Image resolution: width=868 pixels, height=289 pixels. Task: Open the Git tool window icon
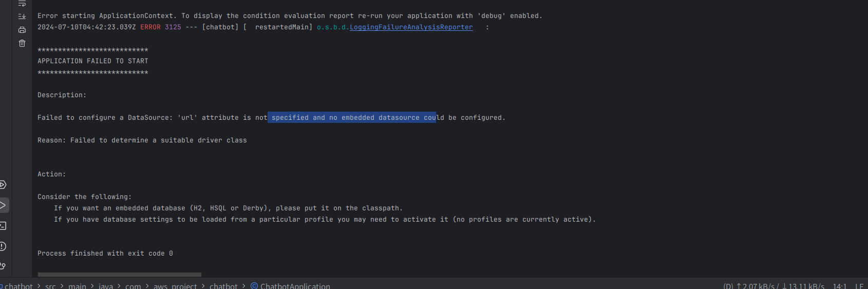tap(3, 266)
